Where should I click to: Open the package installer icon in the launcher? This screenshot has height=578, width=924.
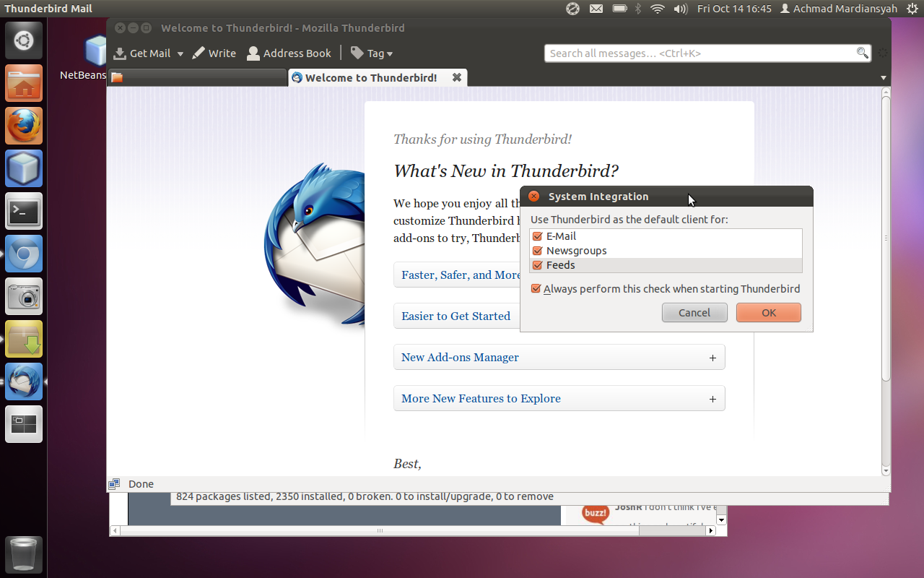click(24, 339)
